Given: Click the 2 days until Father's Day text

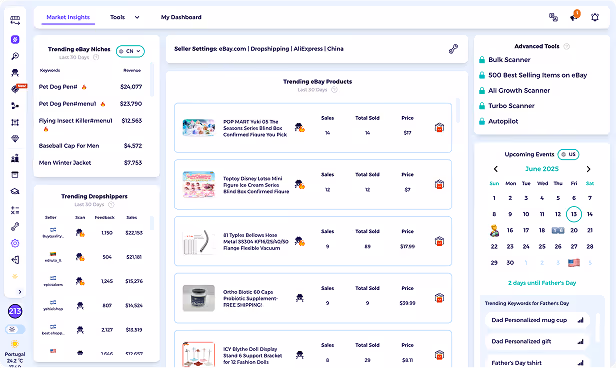Looking at the screenshot, I should pyautogui.click(x=542, y=283).
